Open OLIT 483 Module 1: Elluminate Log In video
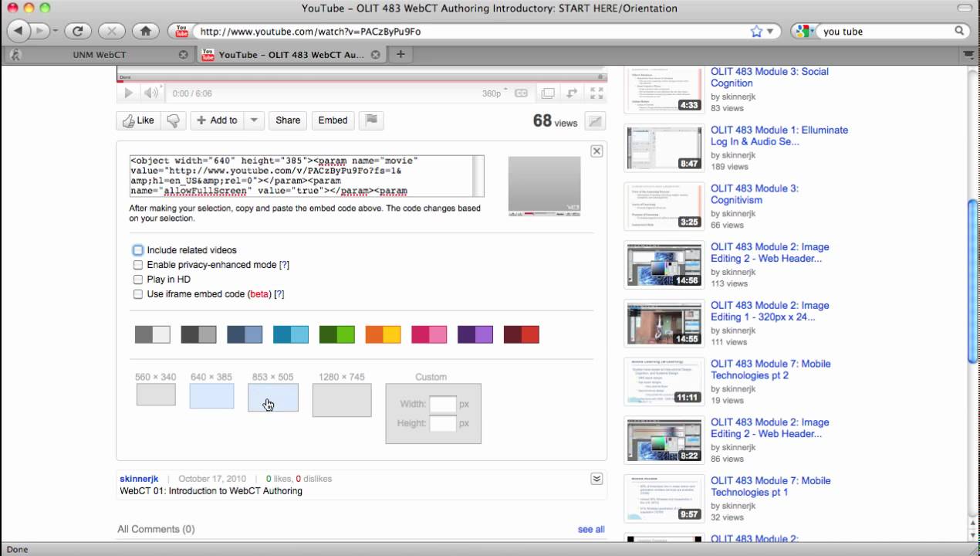Screen dimensions: 980x556 coord(779,136)
